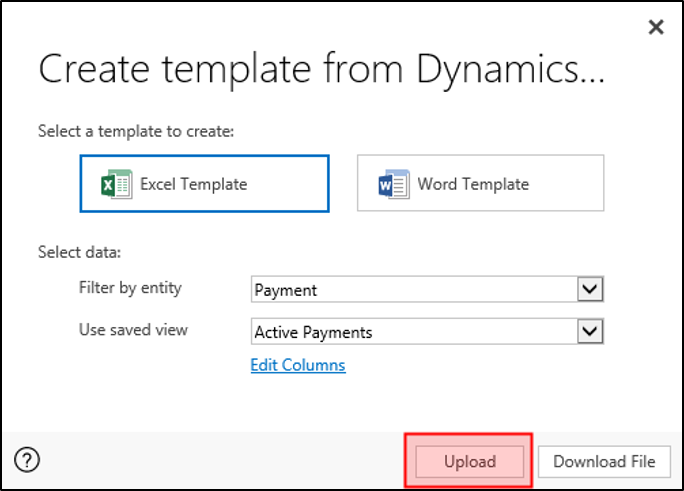The image size is (684, 491).
Task: Click the blue Word icon
Action: [394, 184]
